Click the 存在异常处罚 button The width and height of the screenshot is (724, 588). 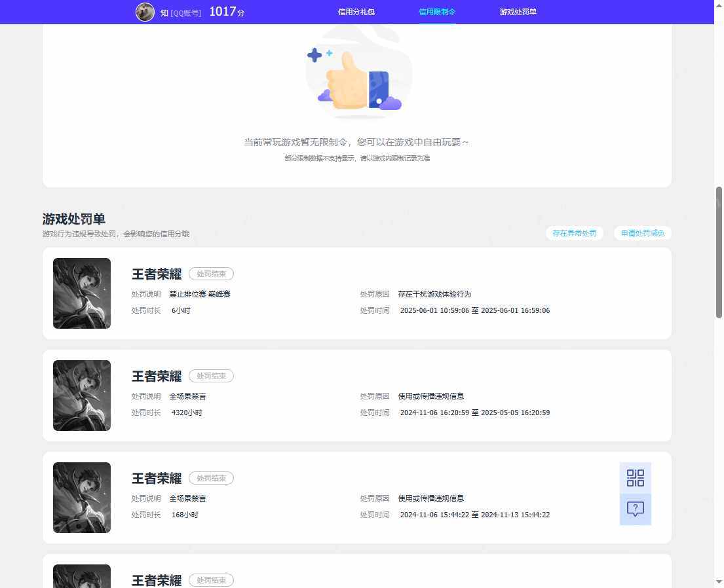tap(575, 233)
